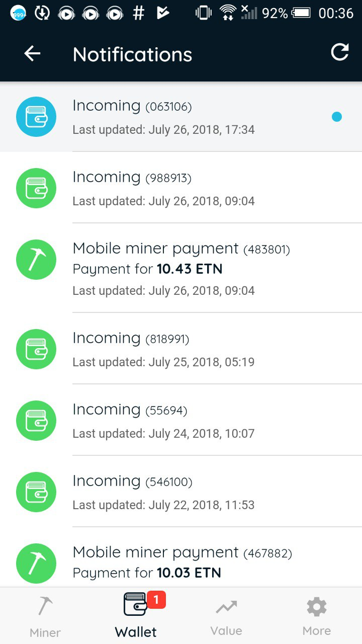
Task: Tap the wallet icon for Incoming 546100
Action: (36, 492)
